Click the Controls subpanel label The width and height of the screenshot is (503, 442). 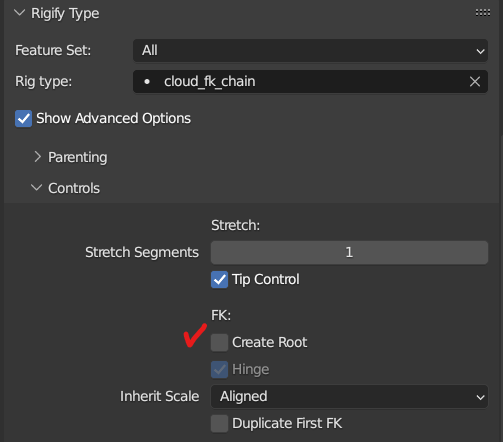(x=74, y=188)
